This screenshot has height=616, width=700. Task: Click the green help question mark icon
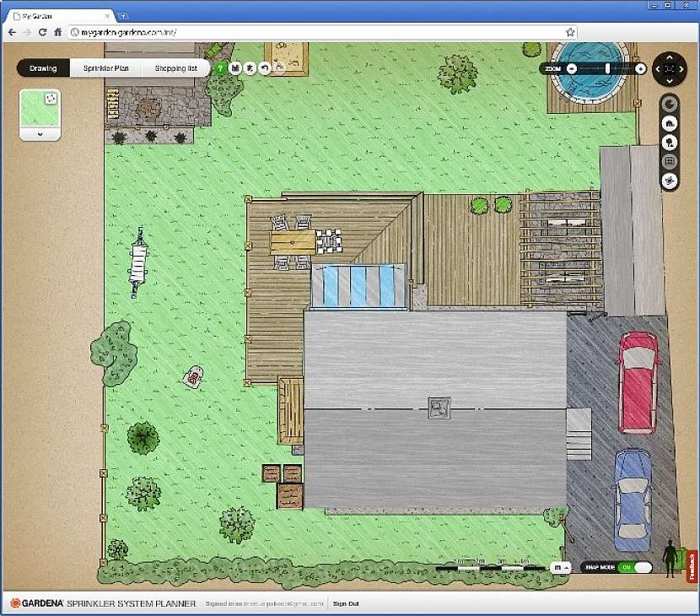[x=219, y=68]
